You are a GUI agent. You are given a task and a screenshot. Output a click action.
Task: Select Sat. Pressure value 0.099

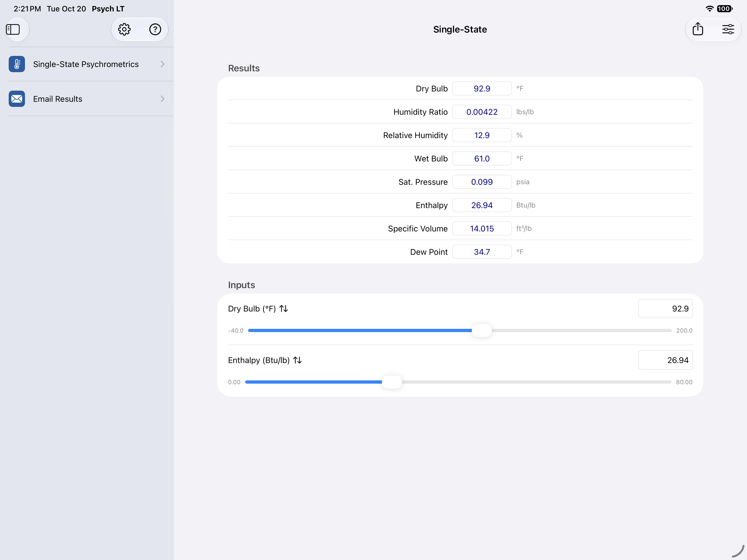[482, 182]
